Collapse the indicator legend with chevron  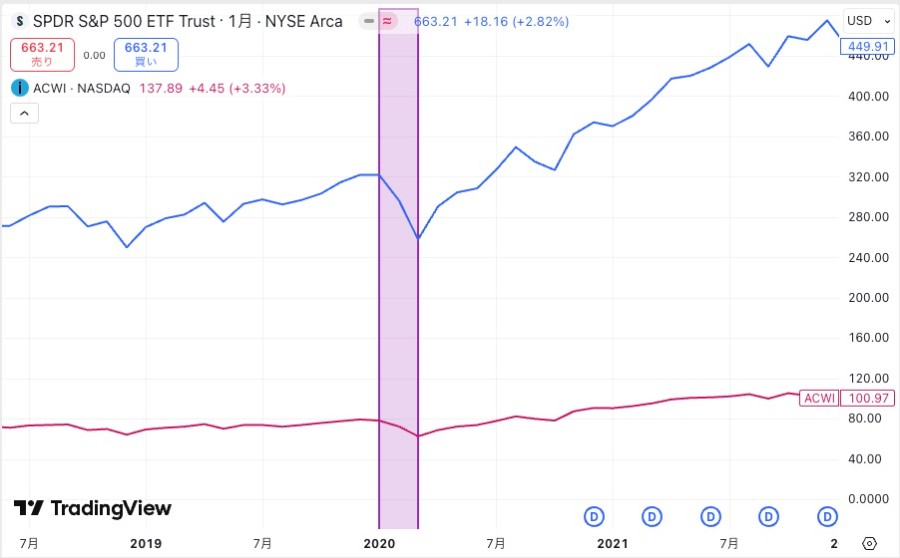[24, 113]
